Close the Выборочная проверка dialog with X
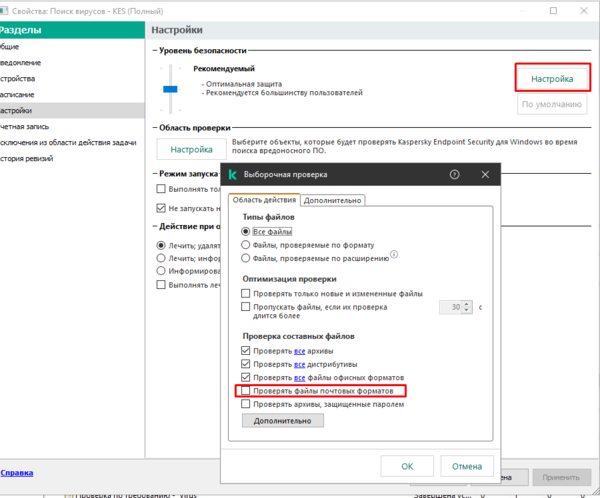Image resolution: width=600 pixels, height=498 pixels. pos(485,175)
